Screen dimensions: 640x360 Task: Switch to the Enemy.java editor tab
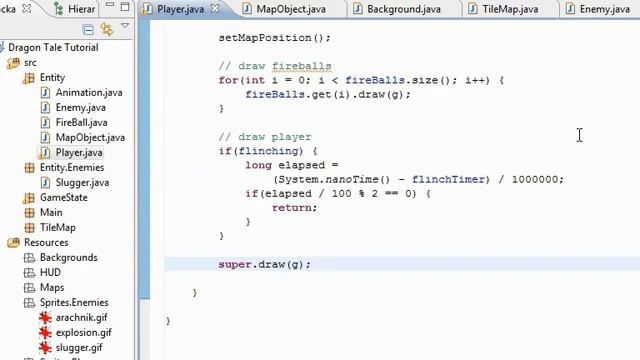coord(604,9)
